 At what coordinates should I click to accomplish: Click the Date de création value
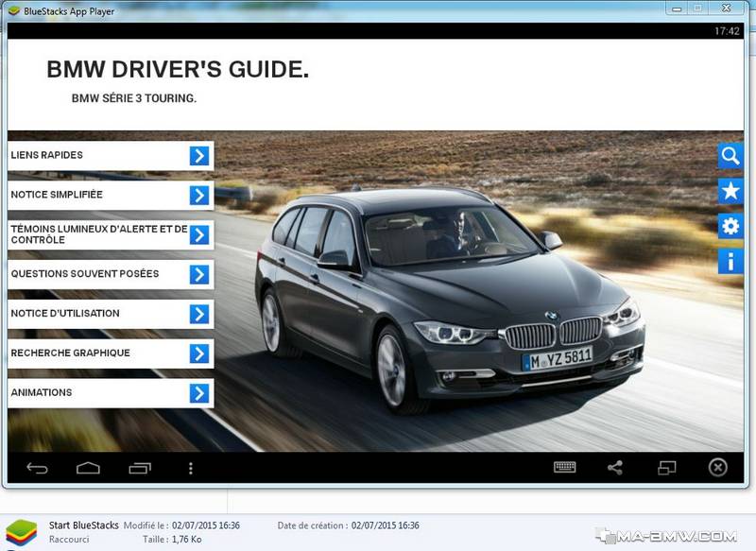click(x=386, y=525)
